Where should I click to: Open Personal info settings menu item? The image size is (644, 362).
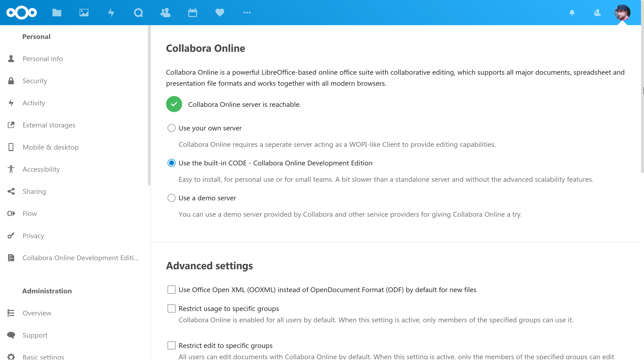43,58
